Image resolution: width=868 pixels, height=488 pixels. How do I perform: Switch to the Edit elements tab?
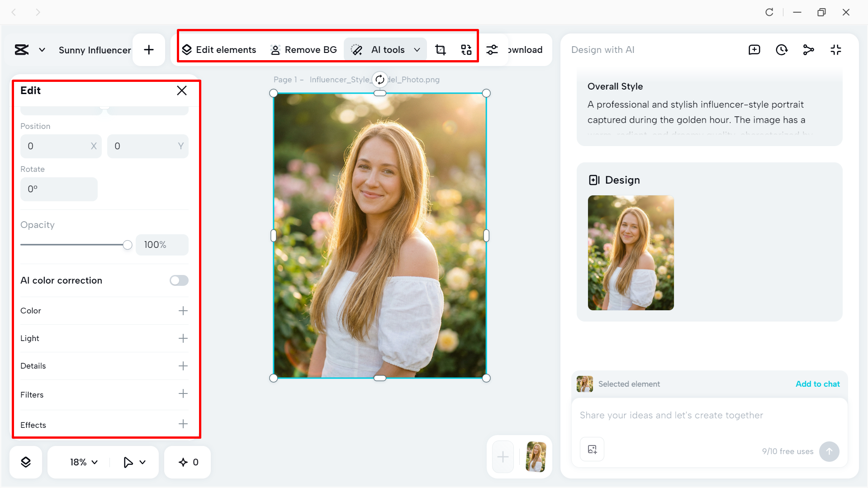click(219, 50)
